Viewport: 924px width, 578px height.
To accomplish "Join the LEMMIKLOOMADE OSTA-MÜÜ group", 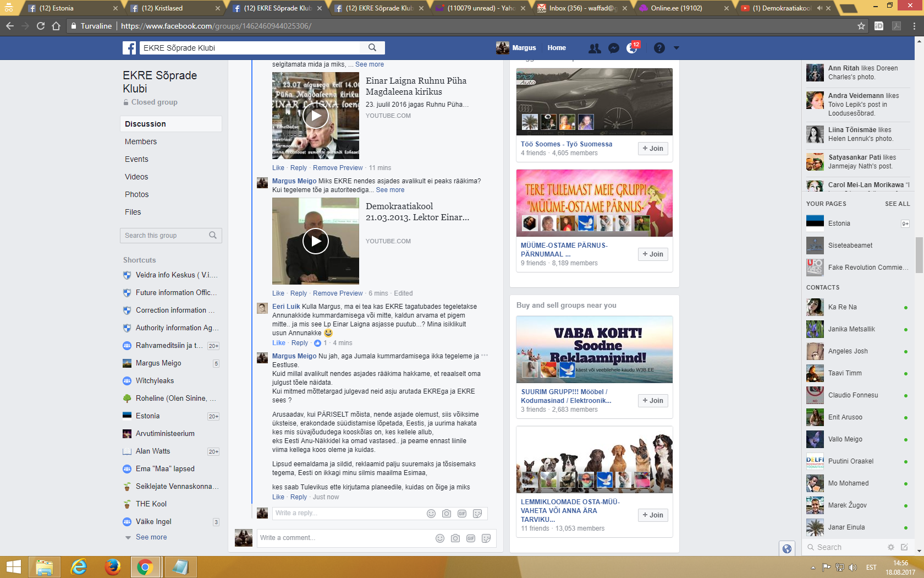I will (653, 515).
